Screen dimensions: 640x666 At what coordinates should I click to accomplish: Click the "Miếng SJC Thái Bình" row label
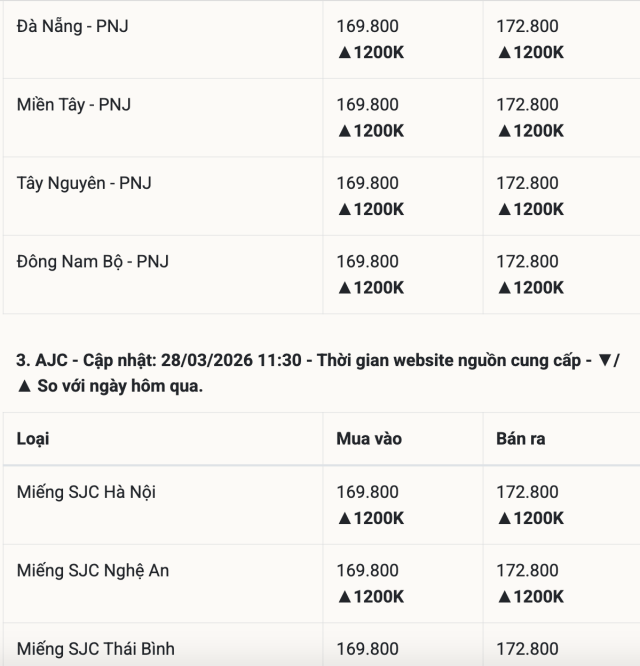tap(96, 649)
